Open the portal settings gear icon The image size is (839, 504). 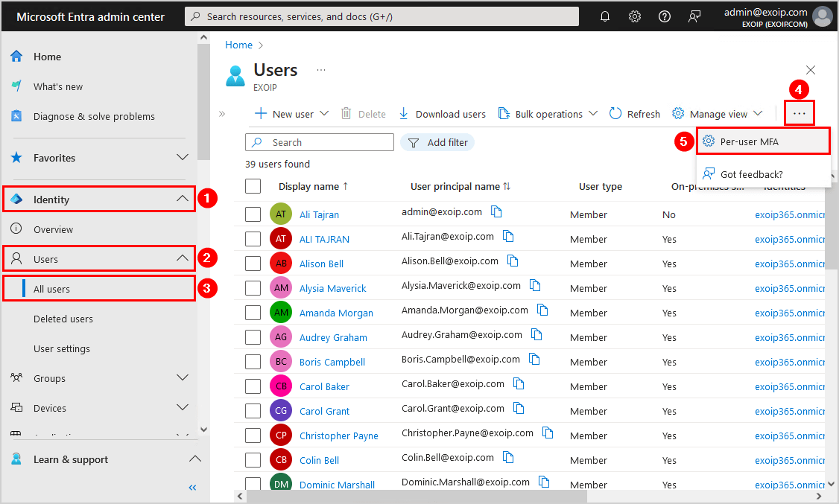(635, 16)
